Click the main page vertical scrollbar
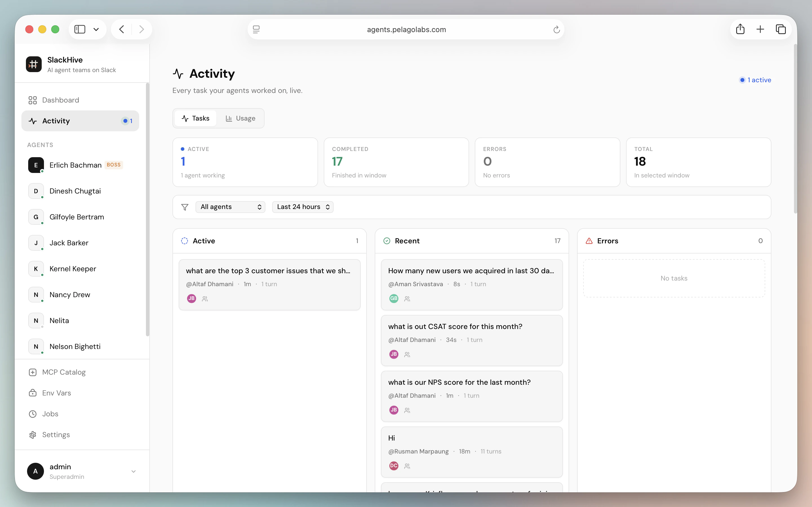The image size is (812, 507). pyautogui.click(x=795, y=129)
